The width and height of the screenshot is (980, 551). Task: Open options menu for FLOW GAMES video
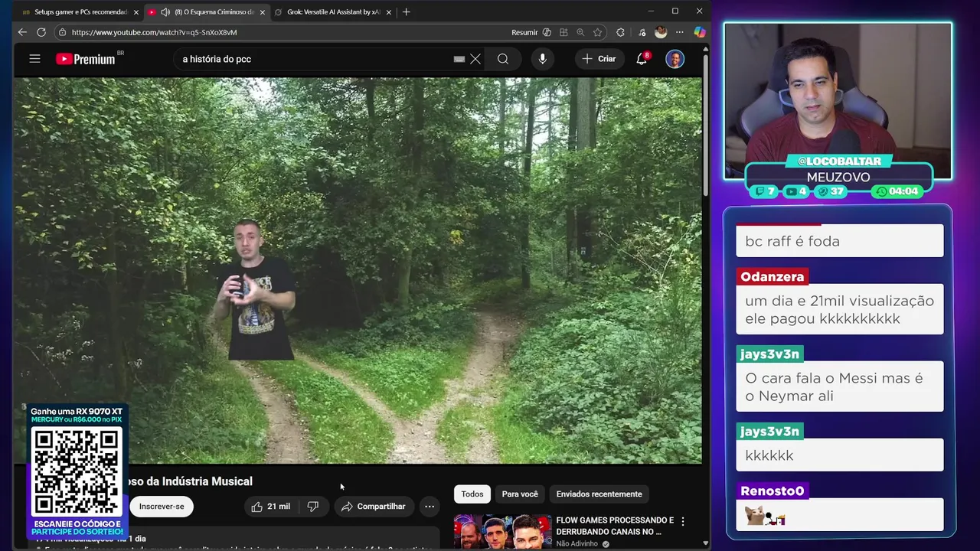[683, 521]
